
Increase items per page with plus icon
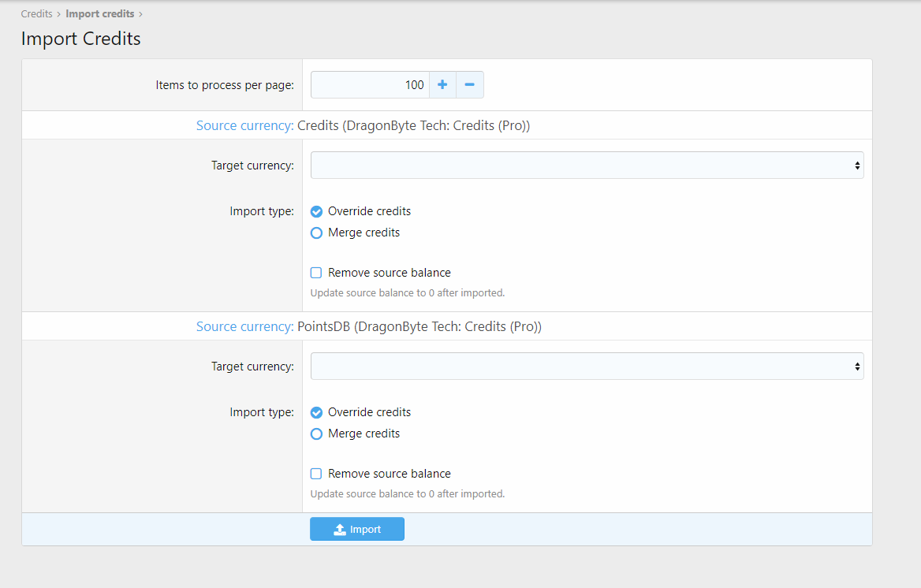[442, 85]
